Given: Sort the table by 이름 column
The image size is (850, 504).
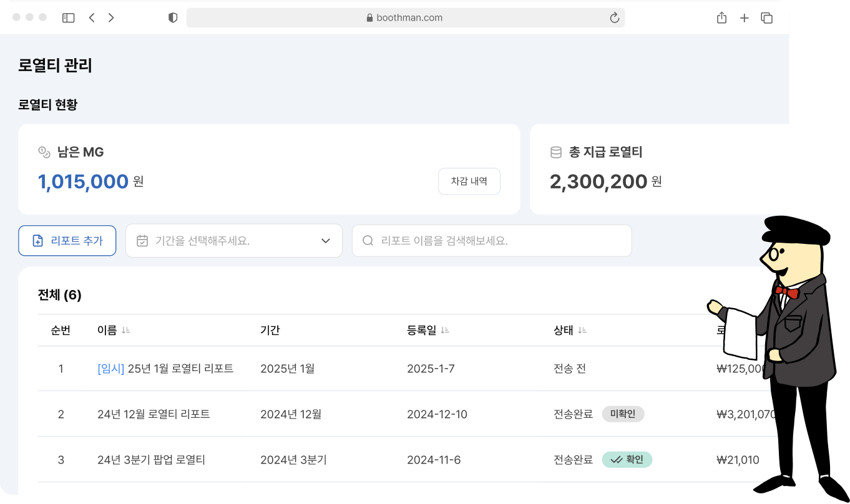Looking at the screenshot, I should (x=126, y=331).
